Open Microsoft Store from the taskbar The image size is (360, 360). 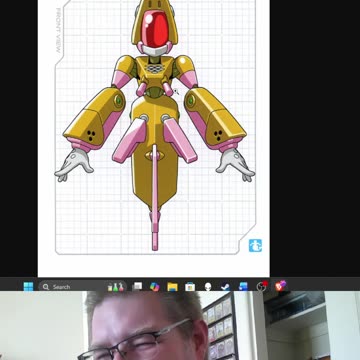(x=190, y=287)
